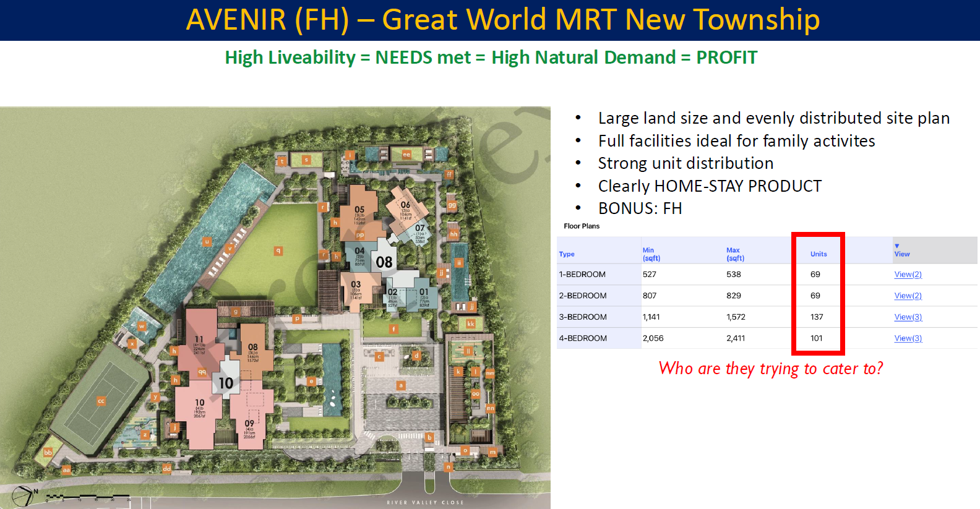
Task: Select marker 'dd' on the site plan
Action: point(166,468)
